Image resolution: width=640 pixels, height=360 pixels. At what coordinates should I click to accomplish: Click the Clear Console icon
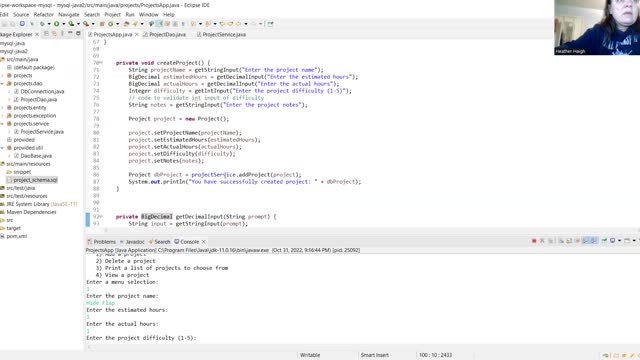coord(561,241)
